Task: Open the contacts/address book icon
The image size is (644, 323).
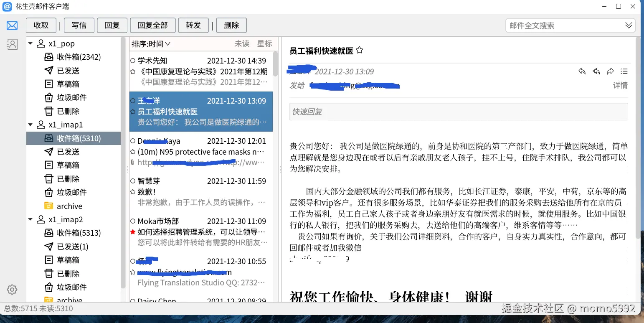Action: pyautogui.click(x=12, y=44)
